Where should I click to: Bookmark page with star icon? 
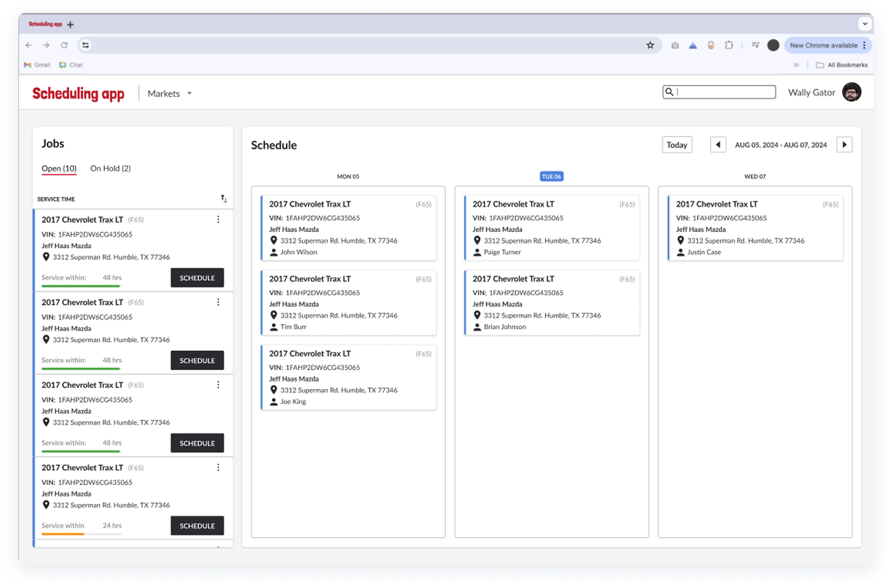click(x=650, y=45)
